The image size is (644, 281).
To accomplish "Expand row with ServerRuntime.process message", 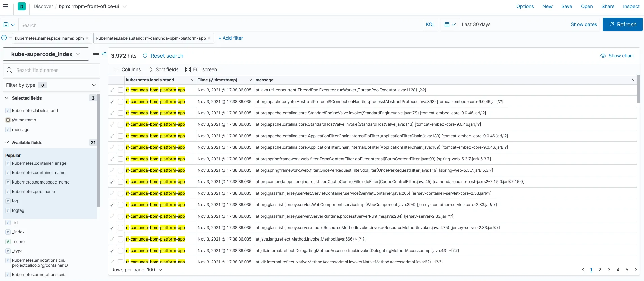I will click(x=112, y=216).
